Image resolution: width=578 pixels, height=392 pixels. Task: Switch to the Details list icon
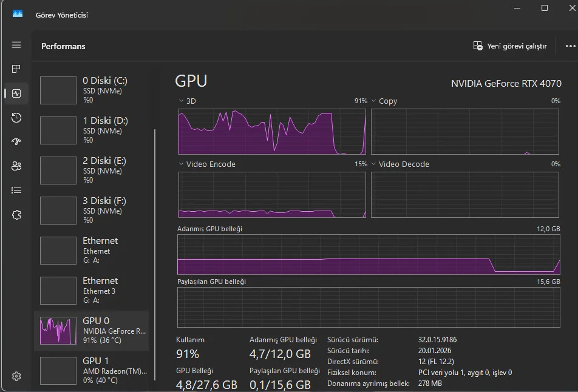tap(16, 191)
